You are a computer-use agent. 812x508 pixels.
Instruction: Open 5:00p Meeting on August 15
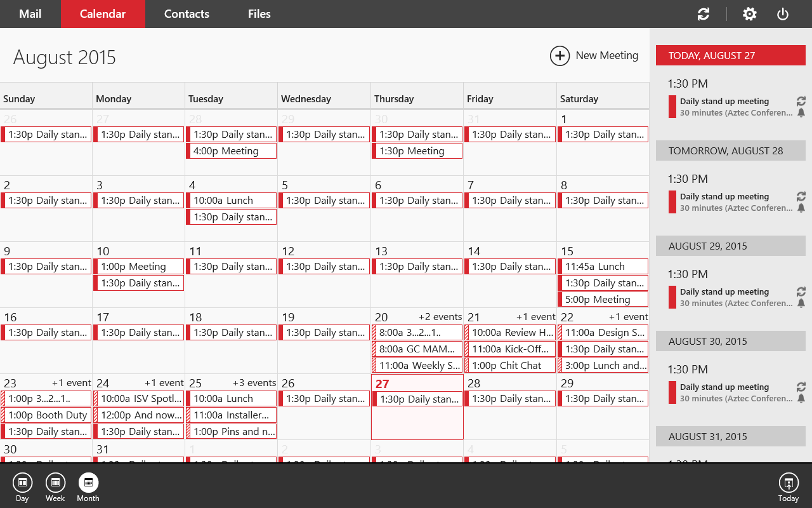tap(603, 300)
